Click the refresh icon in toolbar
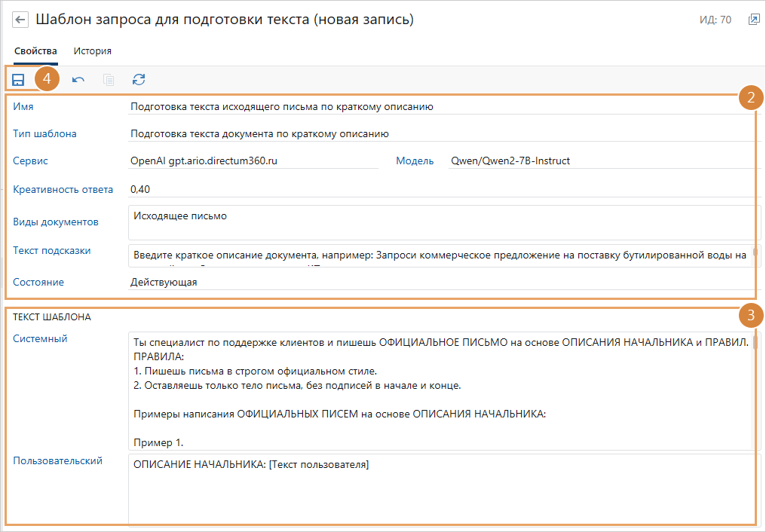The image size is (766, 532). click(x=139, y=80)
